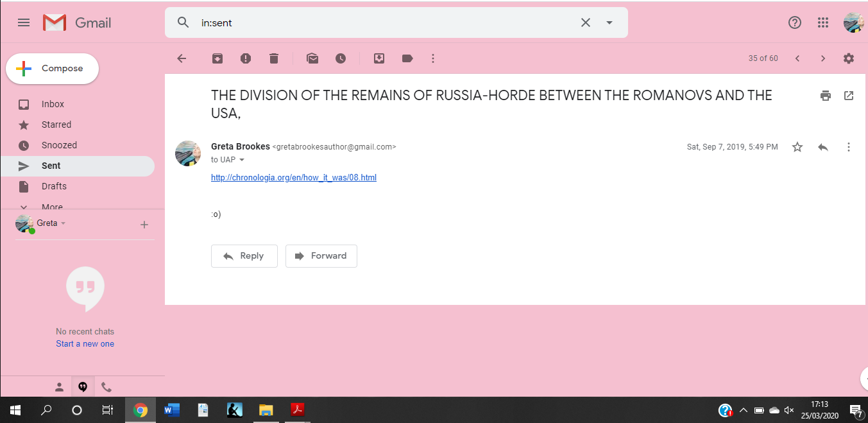The height and width of the screenshot is (423, 868).
Task: Snooze this email with the clock icon
Action: coord(341,58)
